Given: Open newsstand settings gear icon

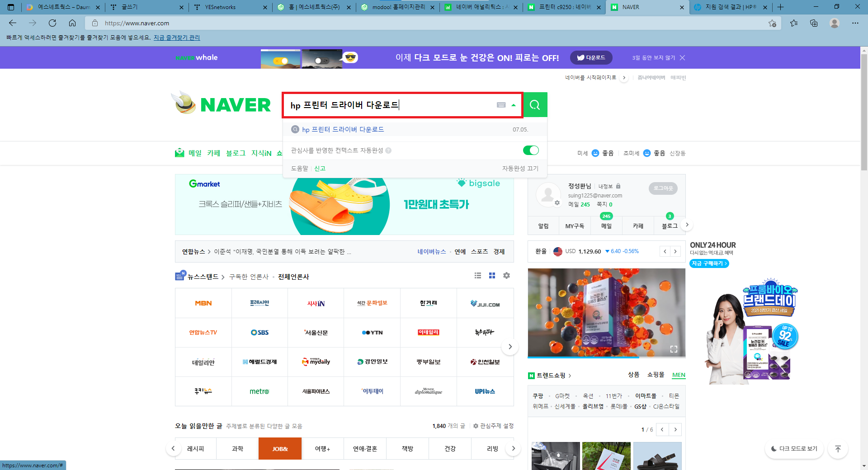Looking at the screenshot, I should tap(507, 276).
